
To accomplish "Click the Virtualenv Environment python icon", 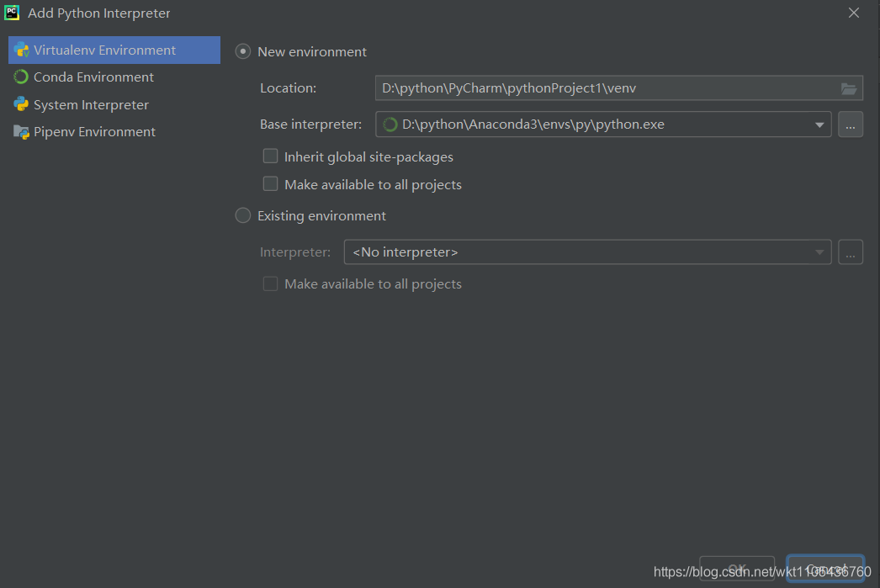I will (21, 50).
